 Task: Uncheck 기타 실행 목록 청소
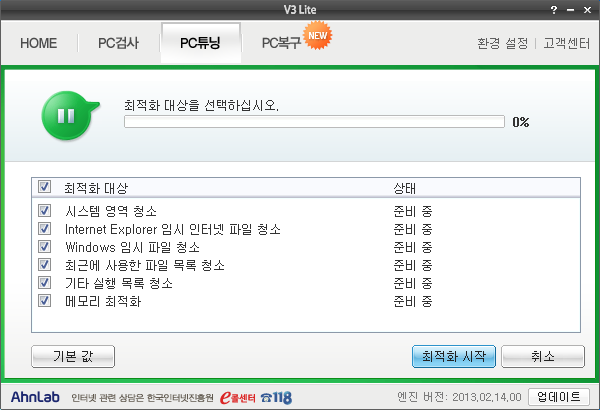click(x=44, y=283)
